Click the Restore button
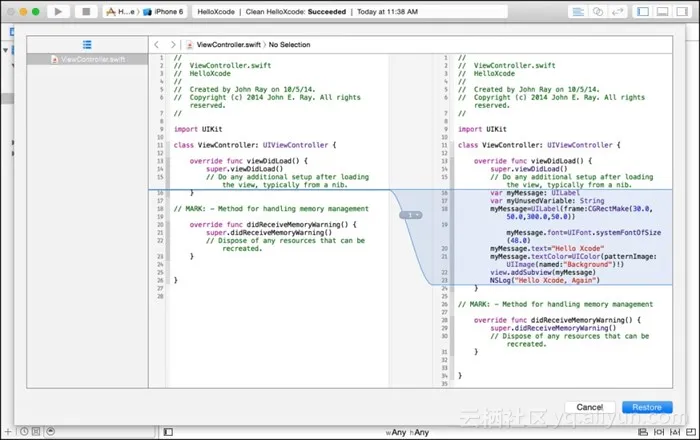Viewport: 700px width, 440px height. pyautogui.click(x=647, y=407)
